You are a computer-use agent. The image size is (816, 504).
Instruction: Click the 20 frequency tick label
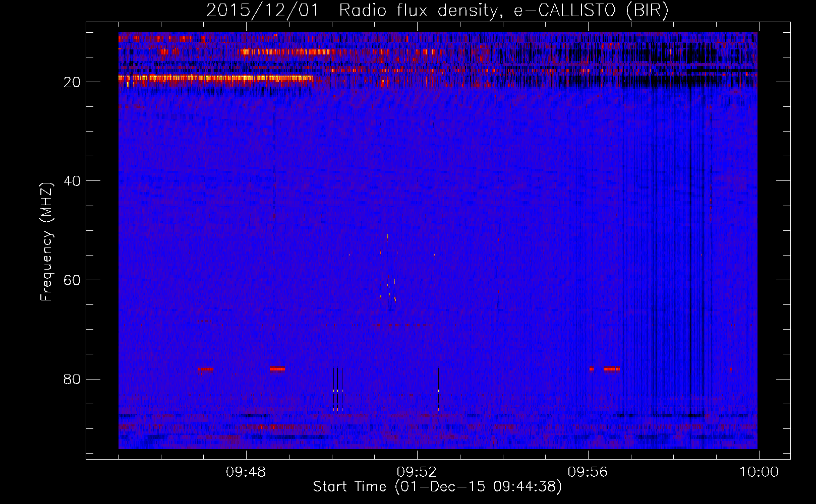[x=73, y=82]
